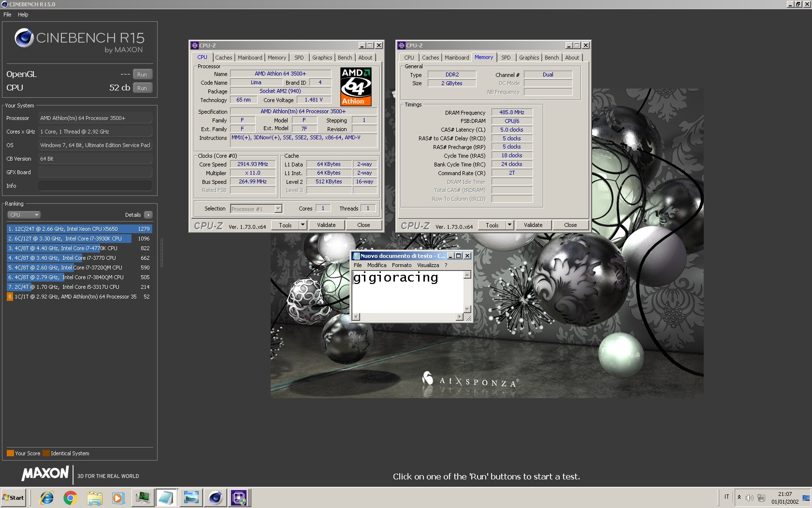Open About tab in left CPU-Z window
This screenshot has width=812, height=508.
pos(365,58)
